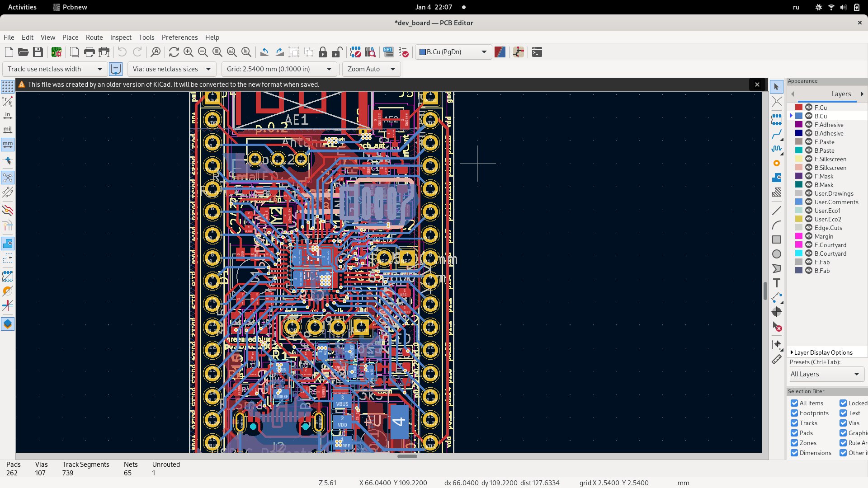Click the canvas horizontal scrollbar
This screenshot has height=488, width=868.
[407, 456]
